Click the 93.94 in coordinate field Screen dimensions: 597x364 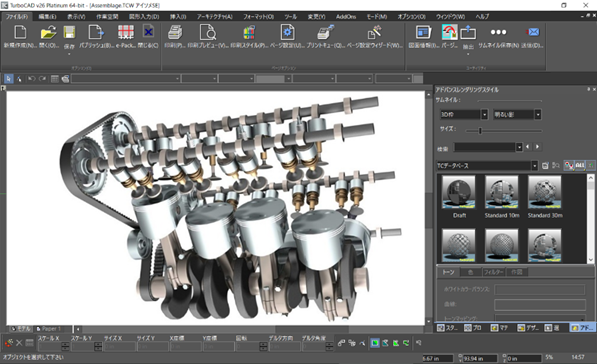(x=480, y=358)
